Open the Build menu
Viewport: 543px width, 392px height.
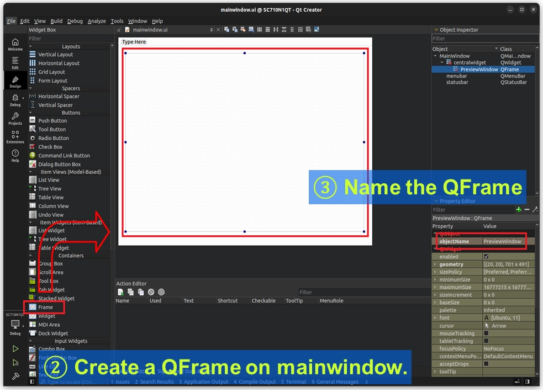pos(56,21)
